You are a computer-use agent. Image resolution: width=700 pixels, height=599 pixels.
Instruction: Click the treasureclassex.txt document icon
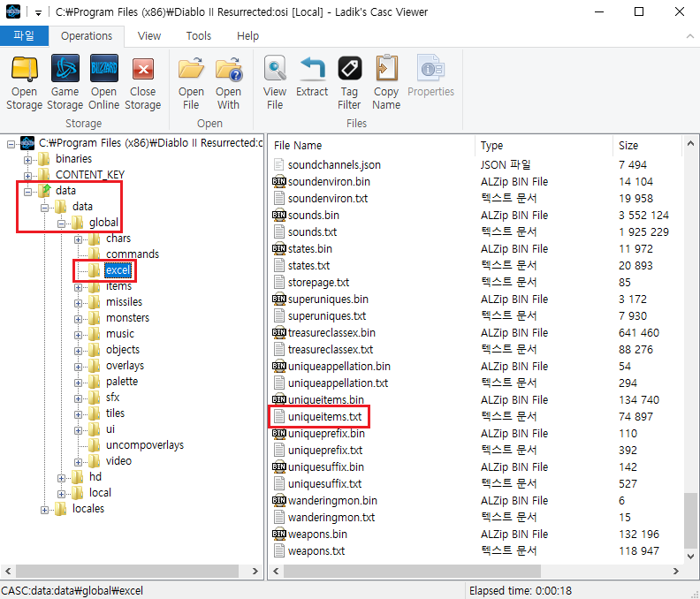pyautogui.click(x=279, y=350)
